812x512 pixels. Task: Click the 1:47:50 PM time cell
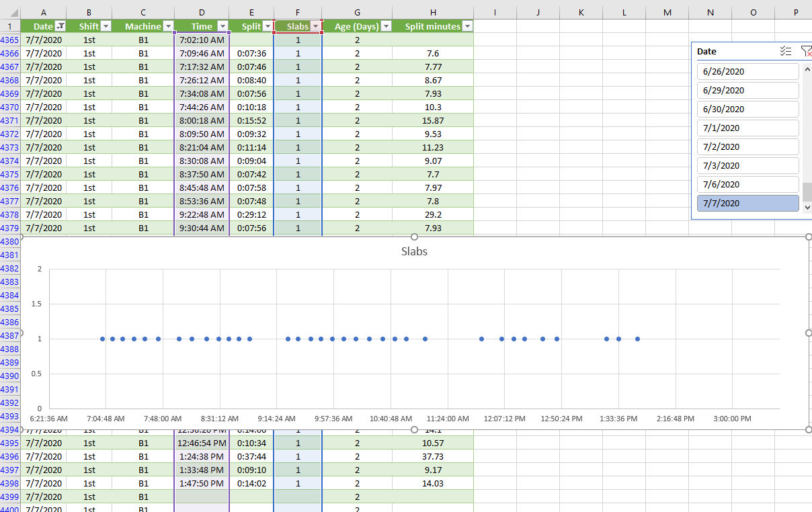click(x=202, y=483)
